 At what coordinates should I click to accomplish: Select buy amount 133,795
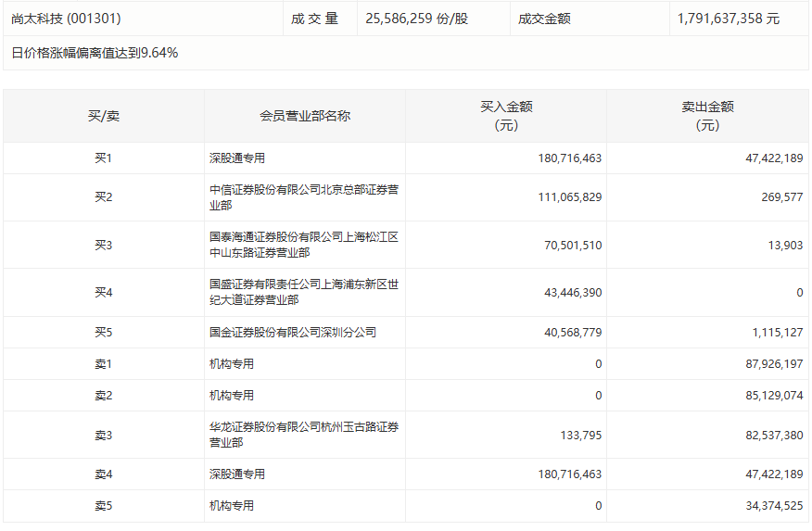click(581, 436)
